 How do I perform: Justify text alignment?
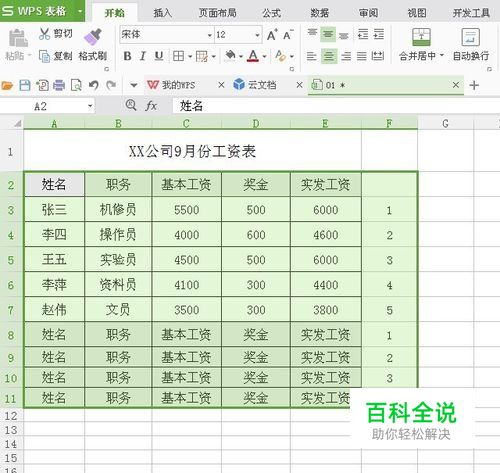coord(362,56)
